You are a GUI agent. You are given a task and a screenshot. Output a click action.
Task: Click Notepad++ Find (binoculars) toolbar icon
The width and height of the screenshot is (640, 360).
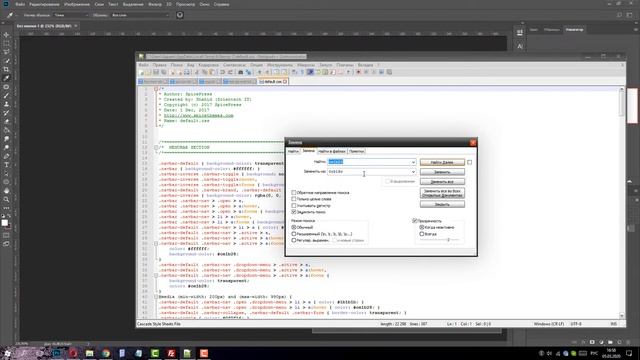click(x=240, y=72)
